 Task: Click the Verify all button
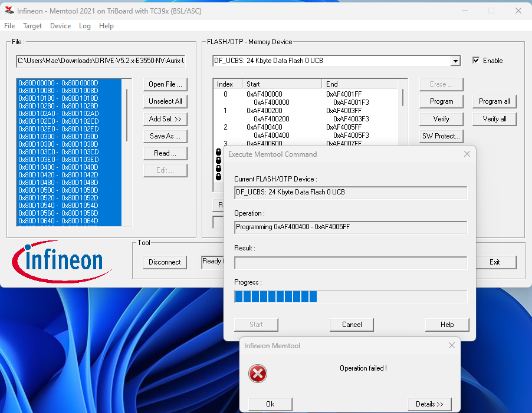click(494, 119)
